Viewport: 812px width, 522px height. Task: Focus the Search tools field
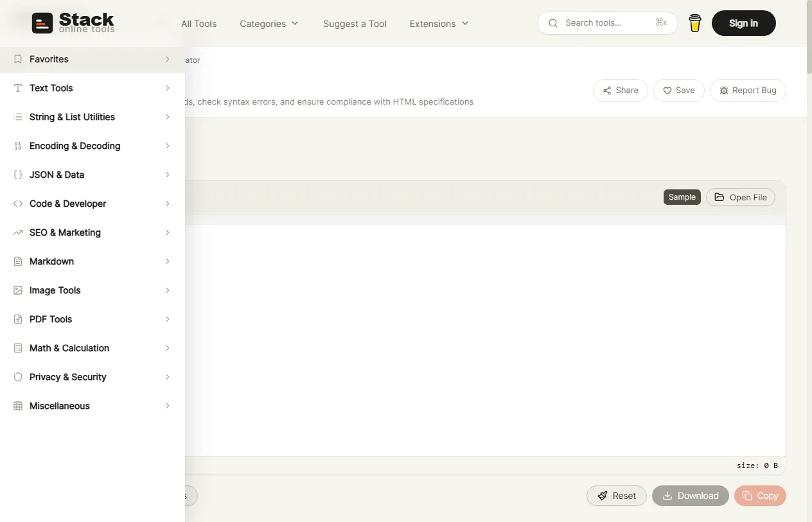(607, 23)
